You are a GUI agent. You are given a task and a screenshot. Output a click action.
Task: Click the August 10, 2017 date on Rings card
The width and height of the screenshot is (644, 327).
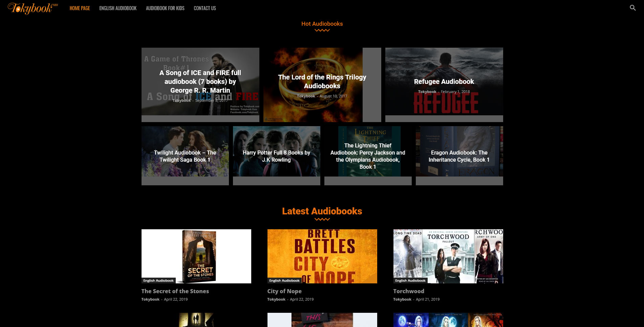point(334,96)
